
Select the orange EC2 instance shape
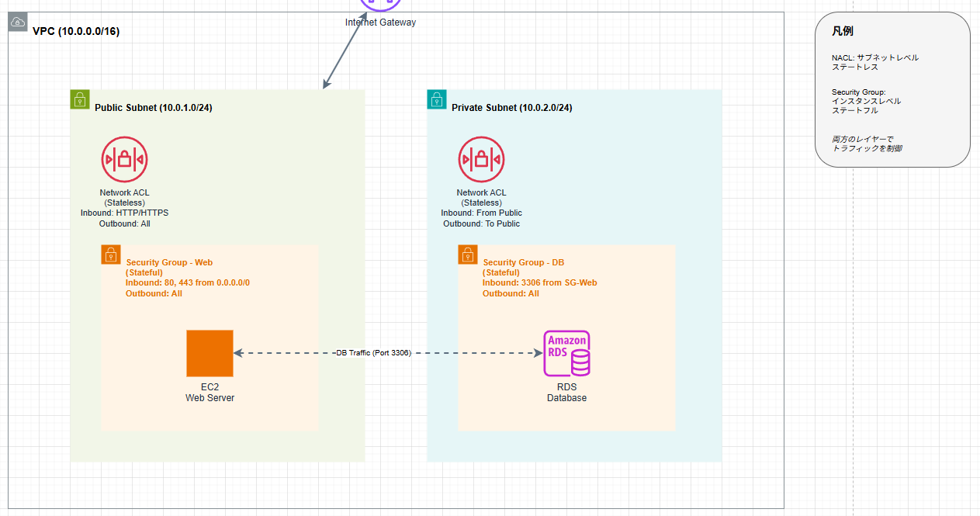(x=210, y=353)
